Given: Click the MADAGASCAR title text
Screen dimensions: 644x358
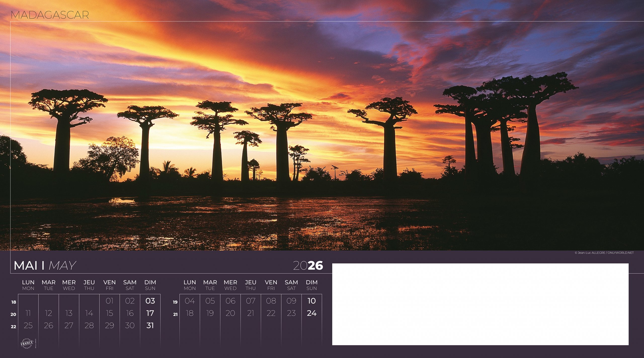Looking at the screenshot, I should point(50,15).
